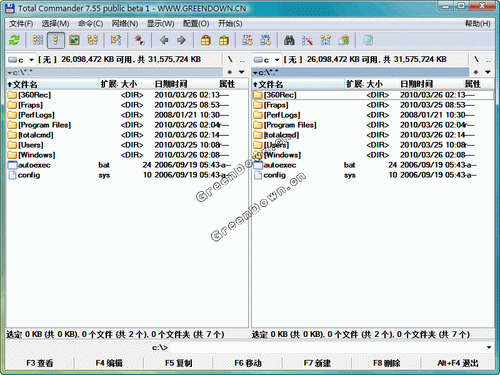The width and height of the screenshot is (500, 375).
Task: Open the notepad icon at toolbar end
Action: pyautogui.click(x=368, y=40)
